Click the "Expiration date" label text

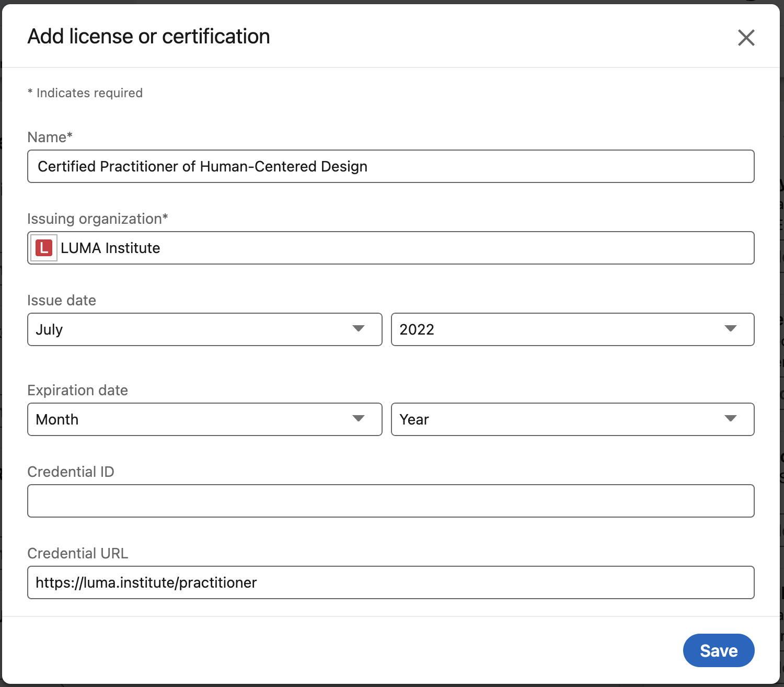[77, 390]
